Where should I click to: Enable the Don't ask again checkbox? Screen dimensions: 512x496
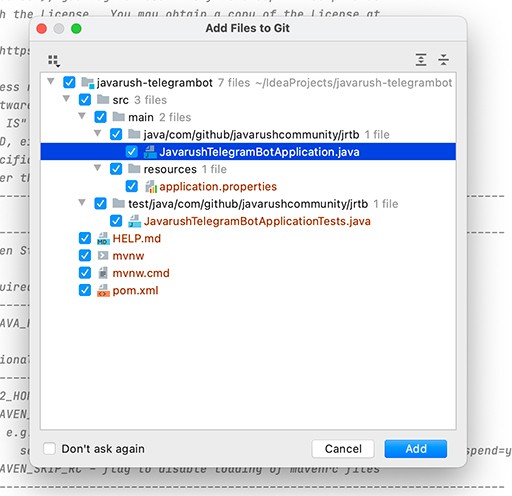click(49, 448)
